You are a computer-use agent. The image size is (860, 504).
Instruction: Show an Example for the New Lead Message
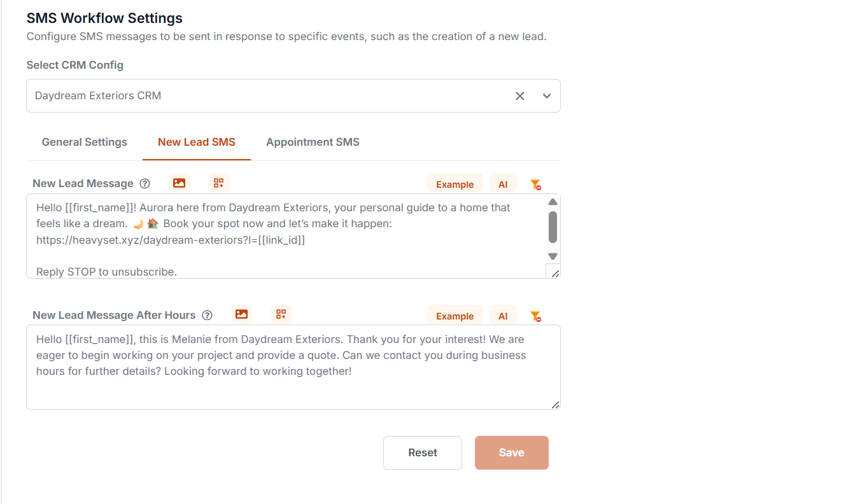455,183
